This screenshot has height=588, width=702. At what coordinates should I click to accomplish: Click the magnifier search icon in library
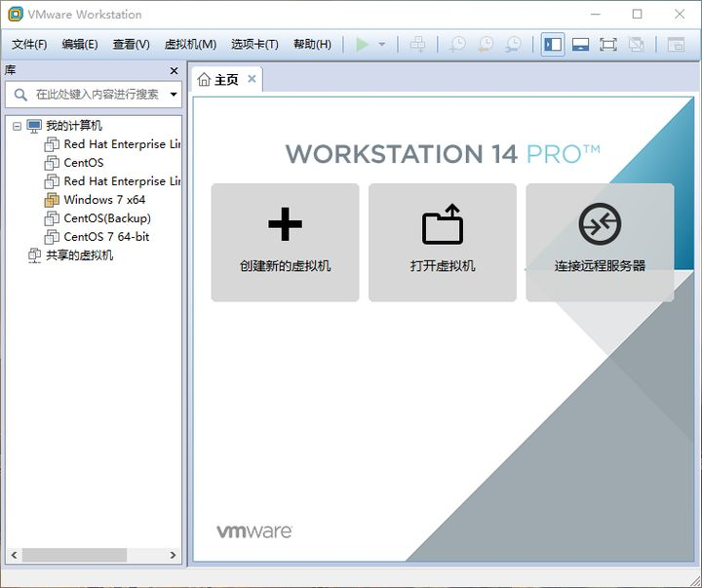[x=20, y=95]
